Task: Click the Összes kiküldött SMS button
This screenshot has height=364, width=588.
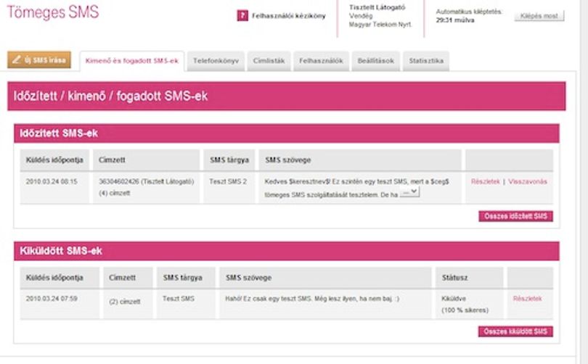Action: pos(515,331)
